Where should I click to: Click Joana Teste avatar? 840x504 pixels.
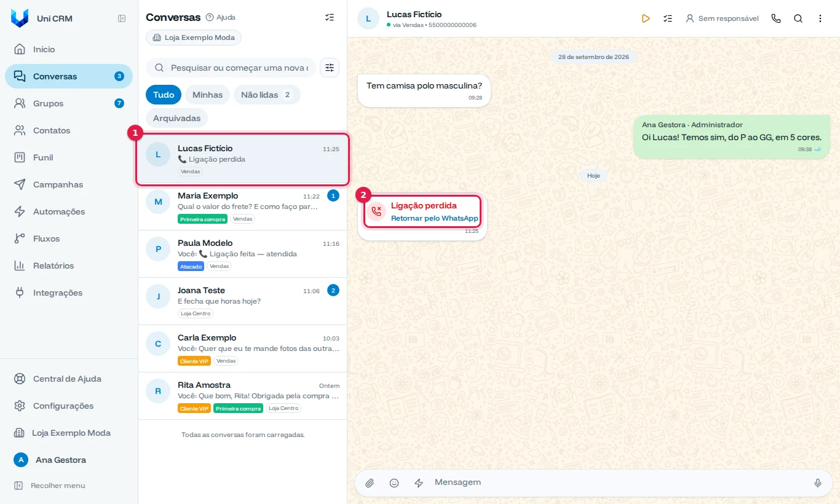click(158, 296)
